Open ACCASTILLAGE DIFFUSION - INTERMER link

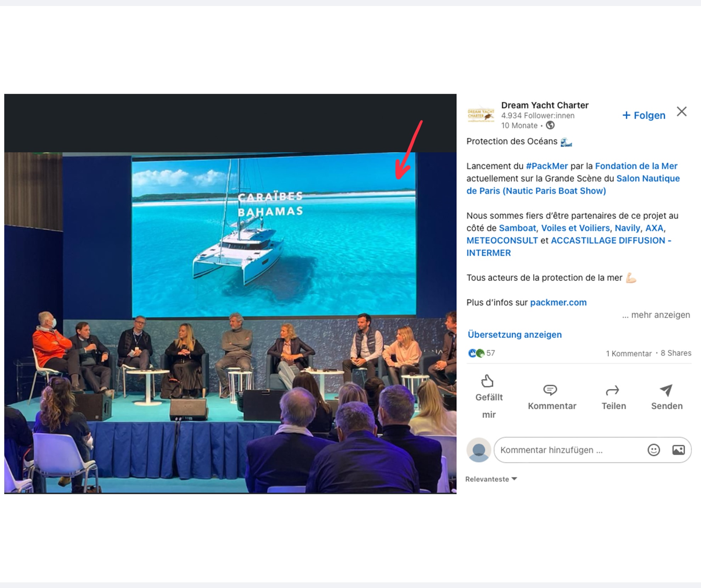pyautogui.click(x=569, y=247)
